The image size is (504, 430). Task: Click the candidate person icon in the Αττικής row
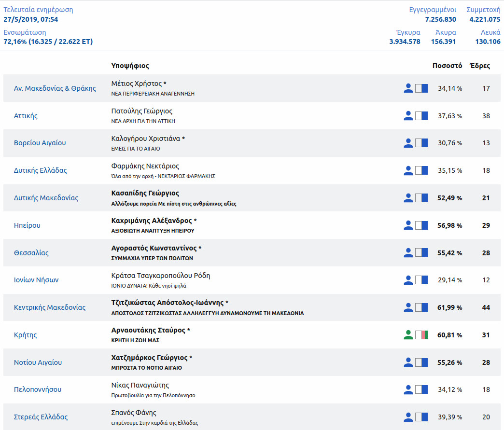click(x=408, y=116)
